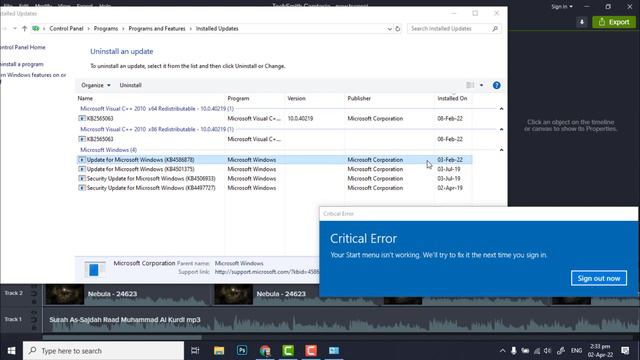Click the ENG language indicator

[576, 351]
